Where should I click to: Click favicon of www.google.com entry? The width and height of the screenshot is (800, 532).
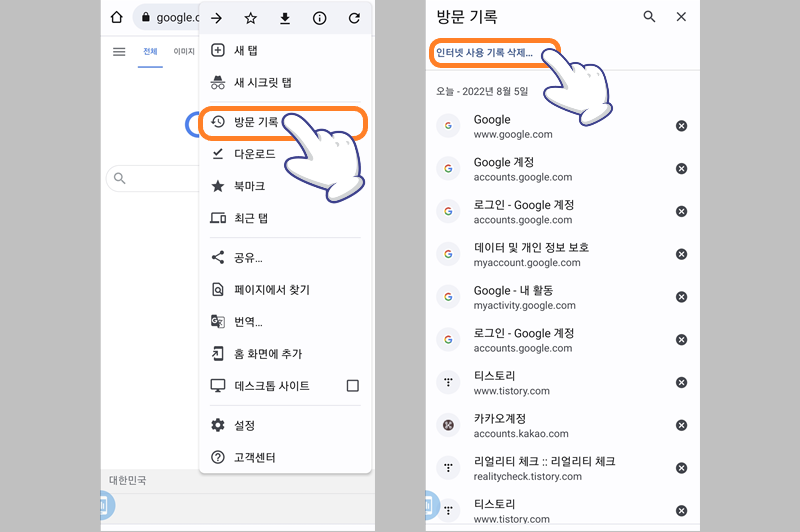448,125
